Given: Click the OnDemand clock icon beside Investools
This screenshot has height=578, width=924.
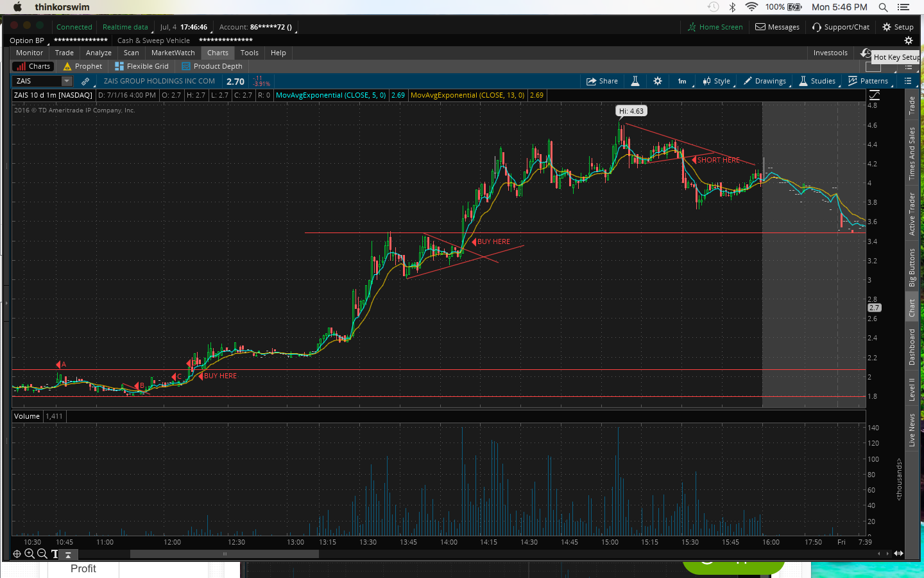Looking at the screenshot, I should tap(866, 53).
